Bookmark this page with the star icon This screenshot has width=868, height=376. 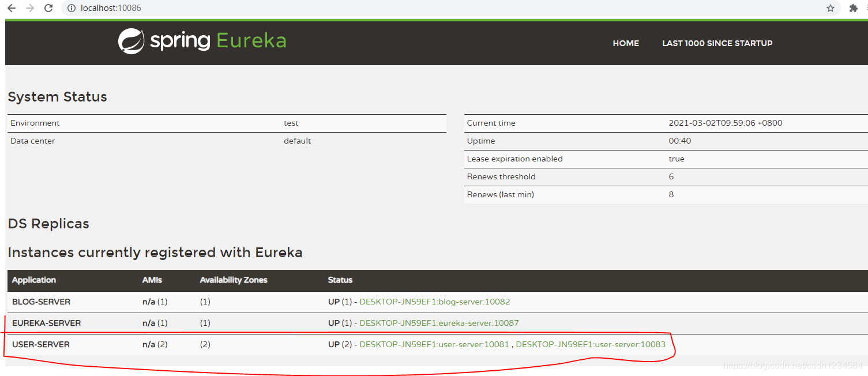coord(831,8)
